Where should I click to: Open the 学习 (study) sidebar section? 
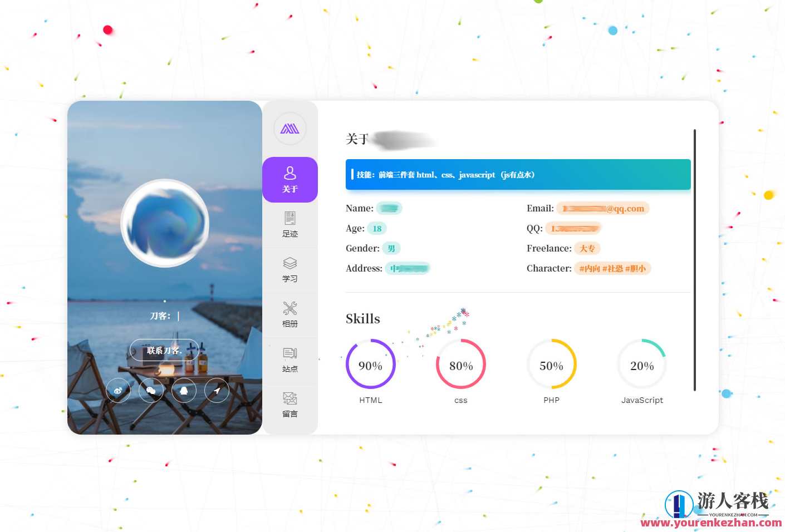[x=290, y=269]
